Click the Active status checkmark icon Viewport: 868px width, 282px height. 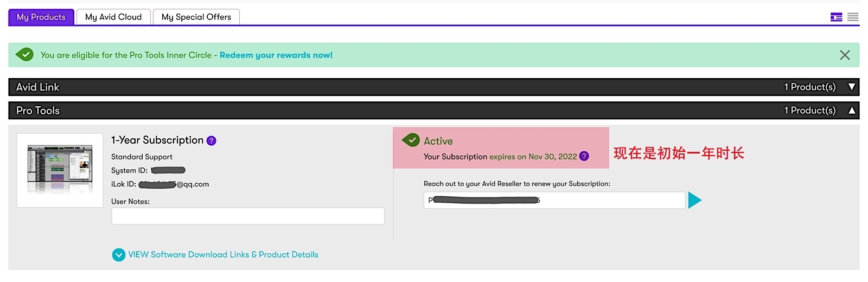(411, 140)
